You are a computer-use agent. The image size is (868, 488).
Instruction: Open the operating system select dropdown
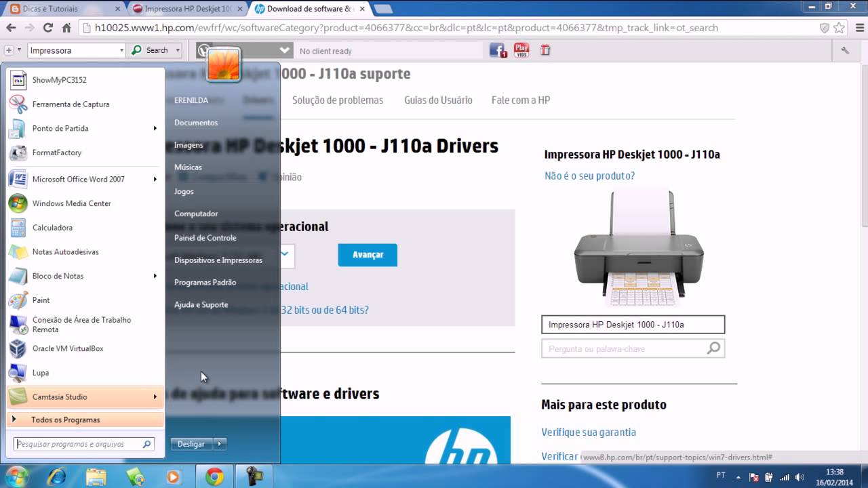pos(286,255)
